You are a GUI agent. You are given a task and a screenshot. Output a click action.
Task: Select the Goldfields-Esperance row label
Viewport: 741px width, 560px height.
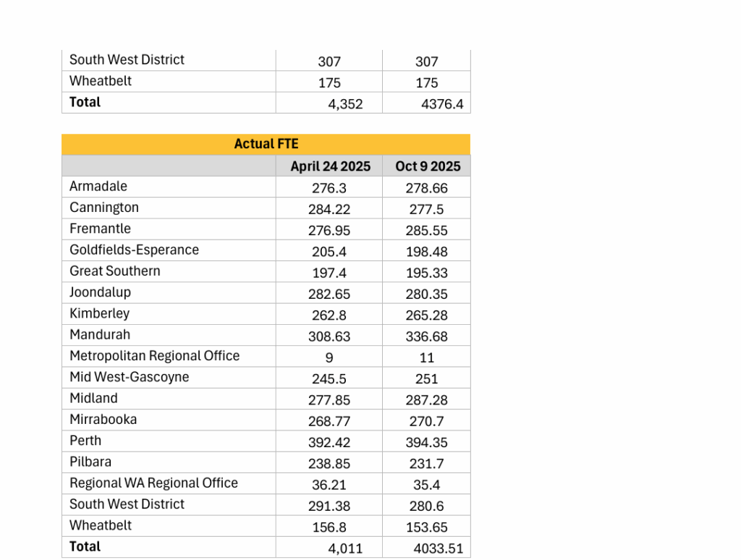tap(134, 250)
